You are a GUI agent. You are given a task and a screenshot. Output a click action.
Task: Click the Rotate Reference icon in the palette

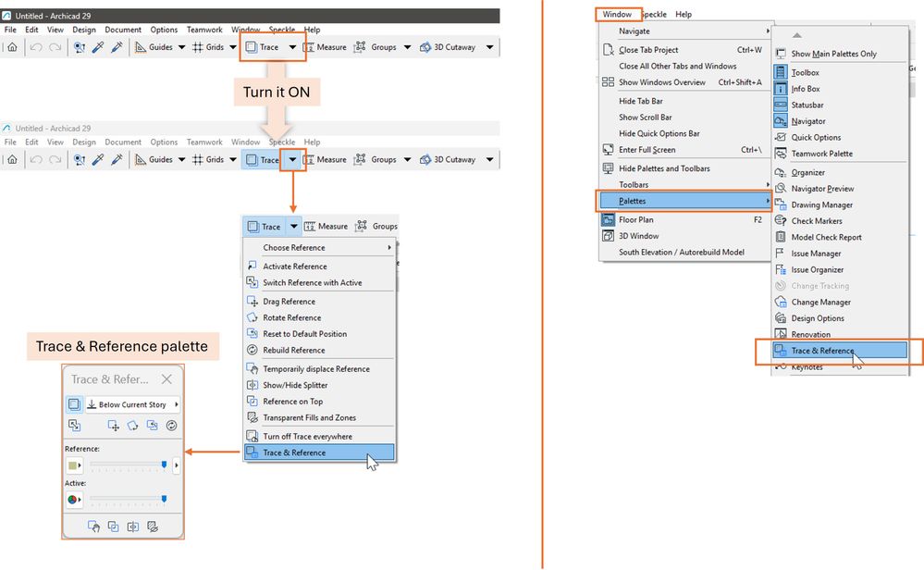coord(132,425)
